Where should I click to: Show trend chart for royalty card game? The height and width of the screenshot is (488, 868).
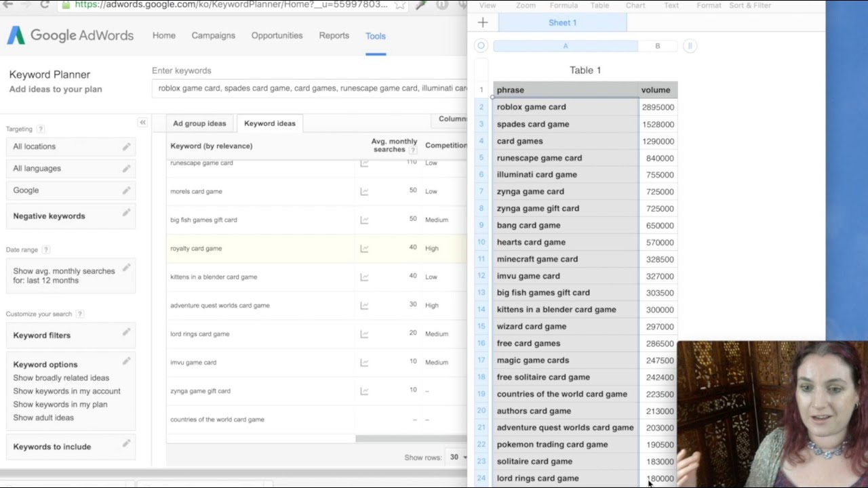364,249
